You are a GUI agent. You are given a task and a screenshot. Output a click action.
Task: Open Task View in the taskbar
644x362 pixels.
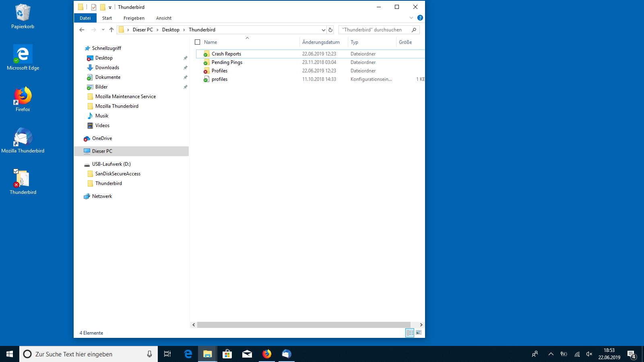tap(167, 354)
